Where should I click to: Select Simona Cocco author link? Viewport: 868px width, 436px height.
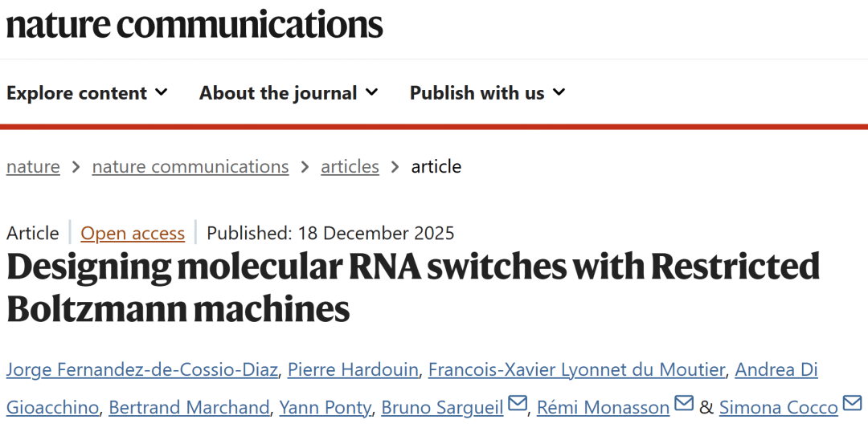click(x=778, y=408)
